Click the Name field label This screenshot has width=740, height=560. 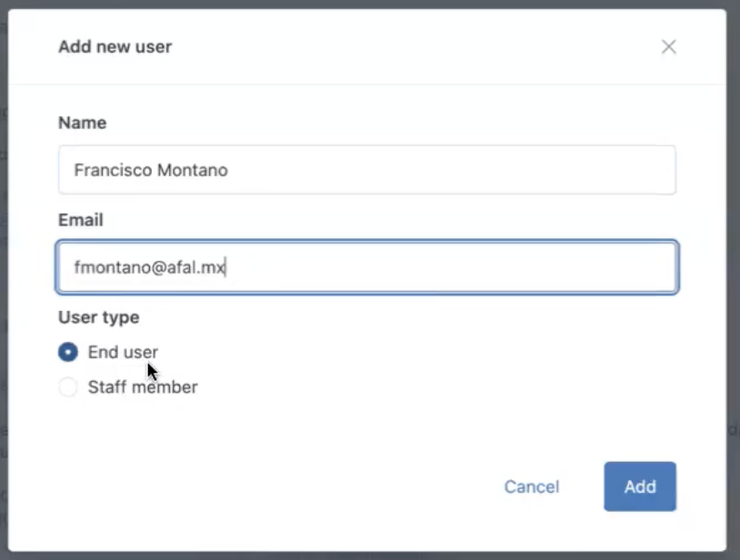pos(82,123)
